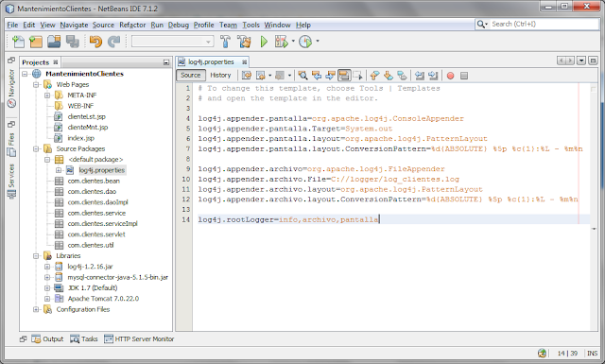
Task: Debug the project from toolbar
Action: (x=282, y=42)
